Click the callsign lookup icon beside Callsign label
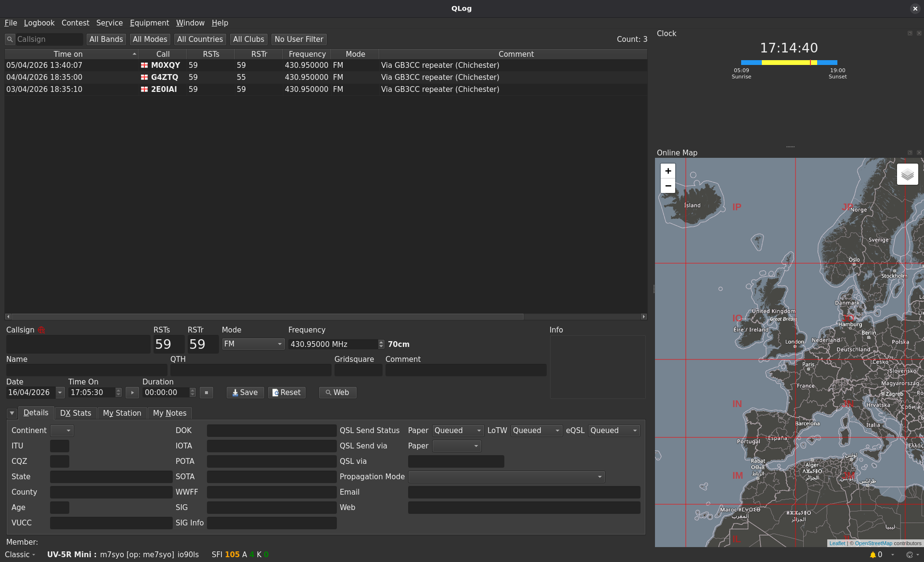The height and width of the screenshot is (562, 924). (x=41, y=330)
